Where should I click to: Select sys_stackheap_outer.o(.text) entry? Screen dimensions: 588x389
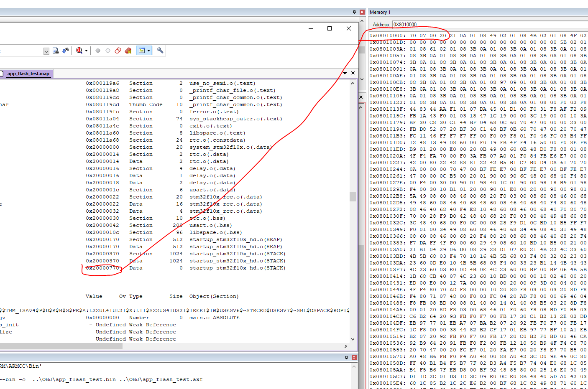[x=235, y=119]
